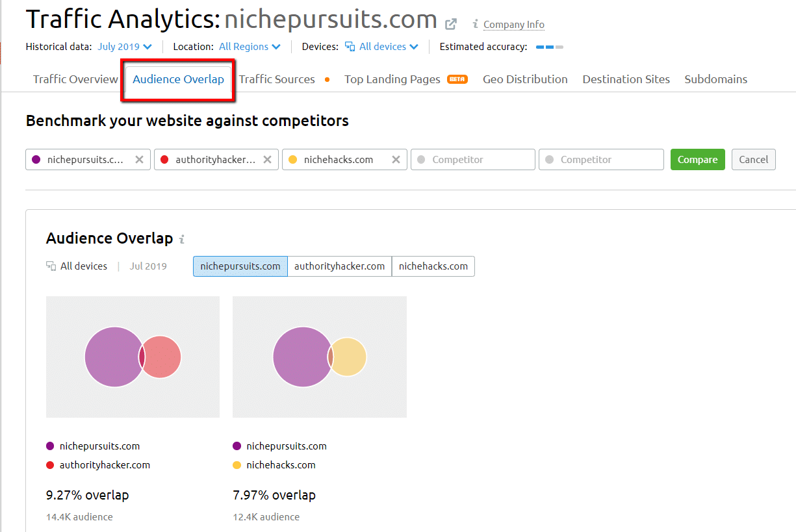Click the info icon before Company Info
The height and width of the screenshot is (532, 796).
(x=476, y=24)
